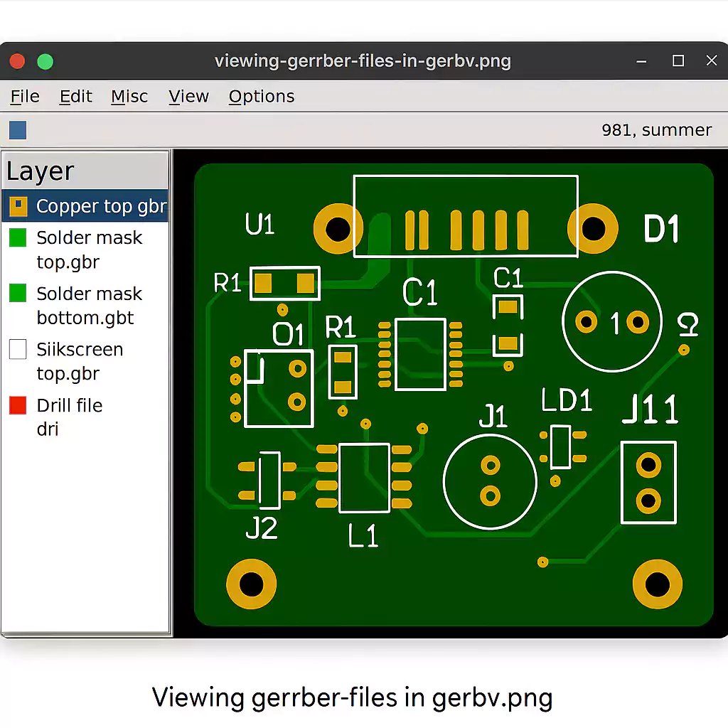Click the white icon beside Silkscreen top.gbr

tap(19, 349)
